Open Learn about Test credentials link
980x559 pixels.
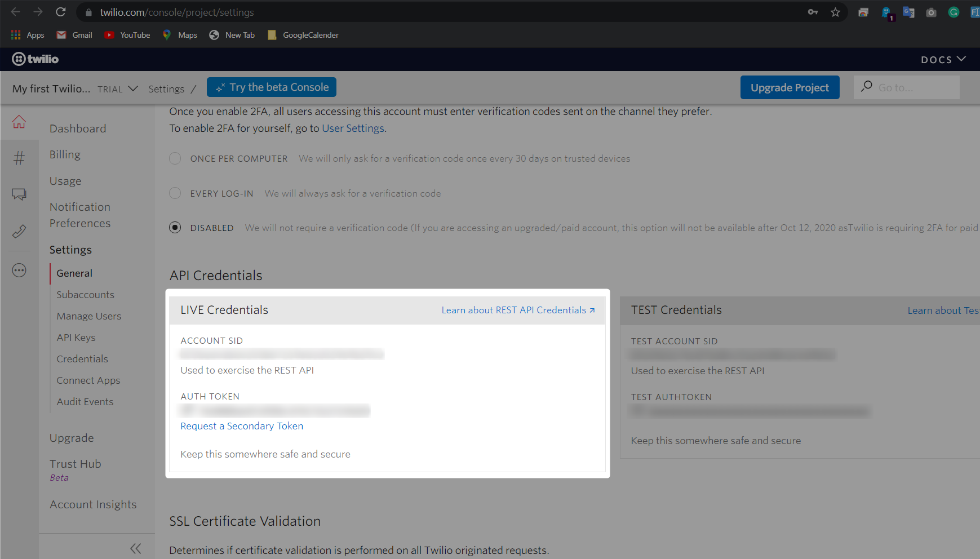tap(943, 310)
